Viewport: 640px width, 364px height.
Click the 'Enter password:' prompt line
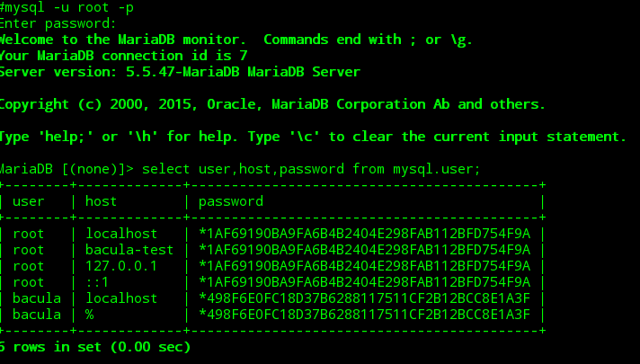[x=58, y=23]
